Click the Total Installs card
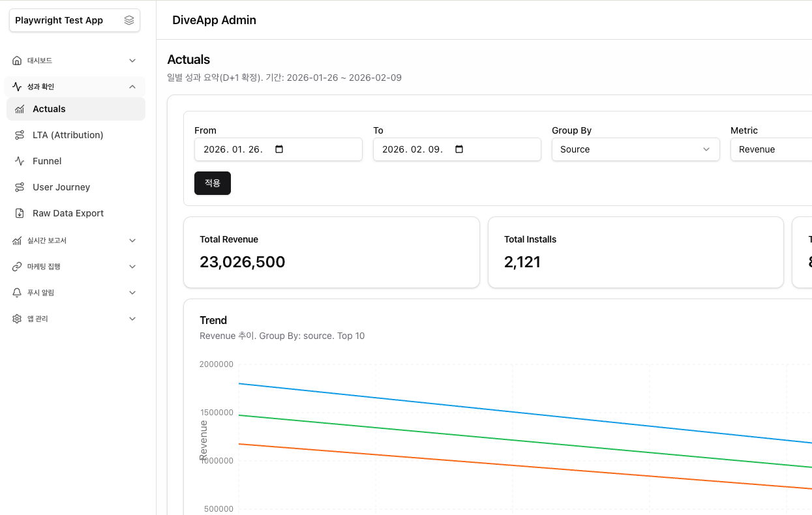 [636, 252]
